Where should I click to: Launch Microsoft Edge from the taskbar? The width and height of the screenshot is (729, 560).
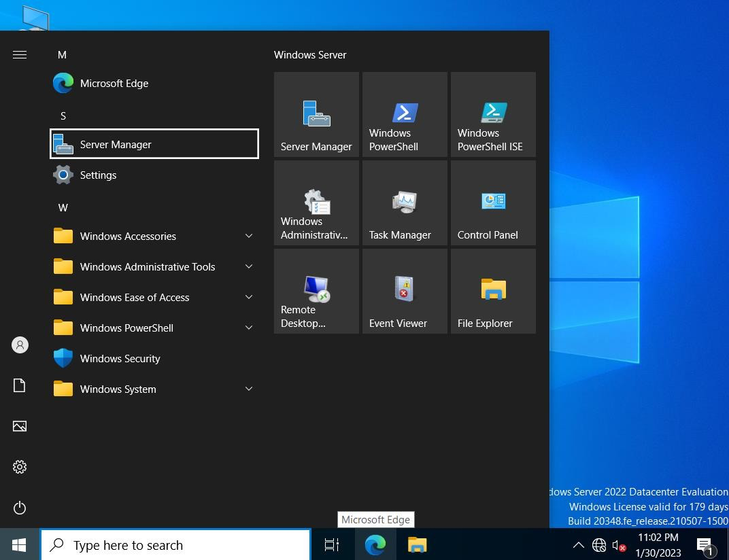[375, 544]
